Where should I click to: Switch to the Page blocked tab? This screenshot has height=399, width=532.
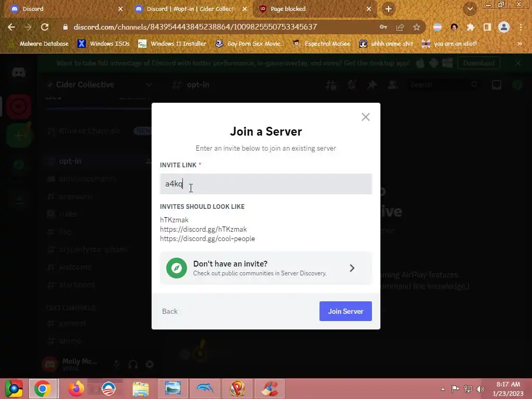(x=313, y=9)
